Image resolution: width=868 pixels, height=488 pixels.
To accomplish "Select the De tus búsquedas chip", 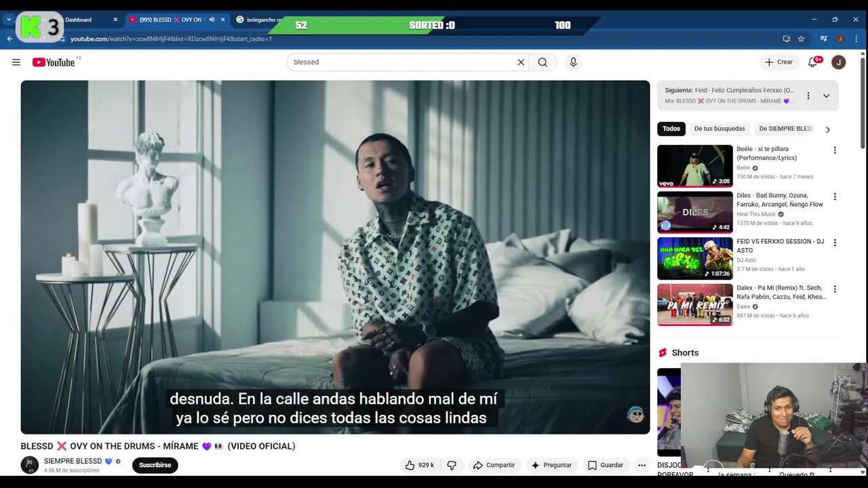I will pyautogui.click(x=719, y=129).
